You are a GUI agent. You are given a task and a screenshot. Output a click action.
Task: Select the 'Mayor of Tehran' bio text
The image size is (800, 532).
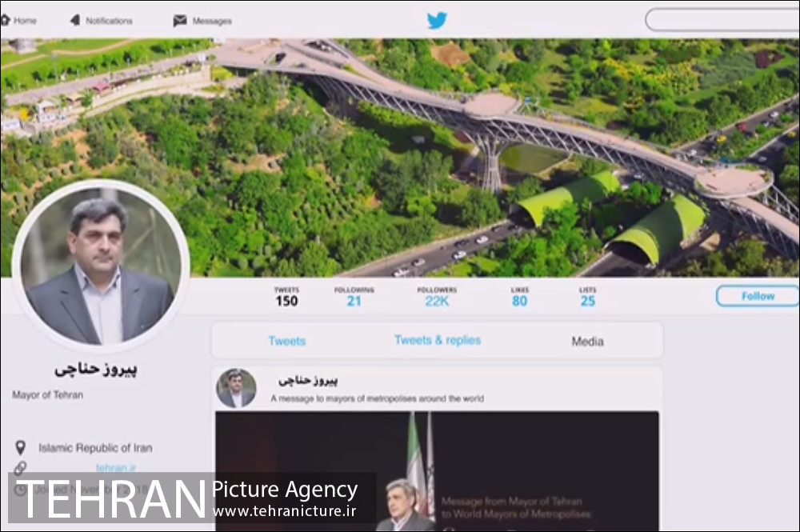47,394
